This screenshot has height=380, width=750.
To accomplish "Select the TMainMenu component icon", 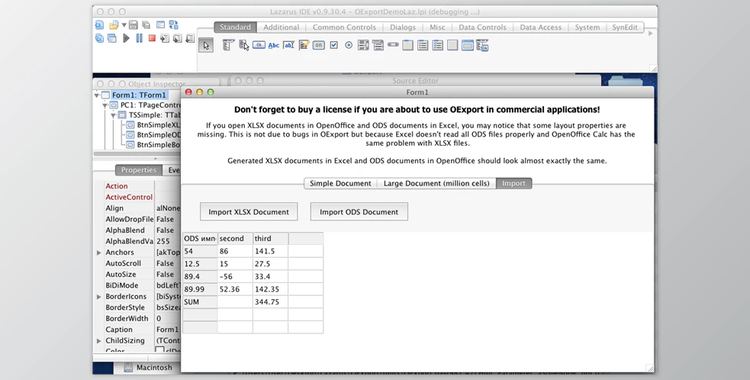I will (x=228, y=45).
